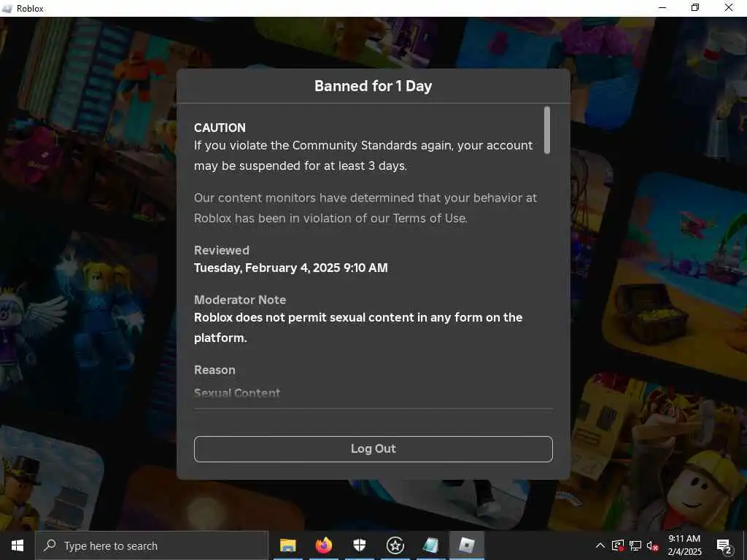Open the Windows Start menu

[x=18, y=545]
